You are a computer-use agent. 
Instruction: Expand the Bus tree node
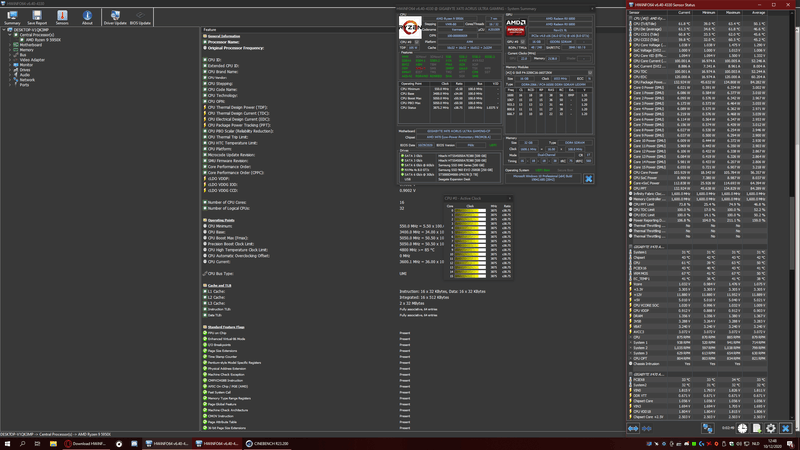(x=10, y=55)
